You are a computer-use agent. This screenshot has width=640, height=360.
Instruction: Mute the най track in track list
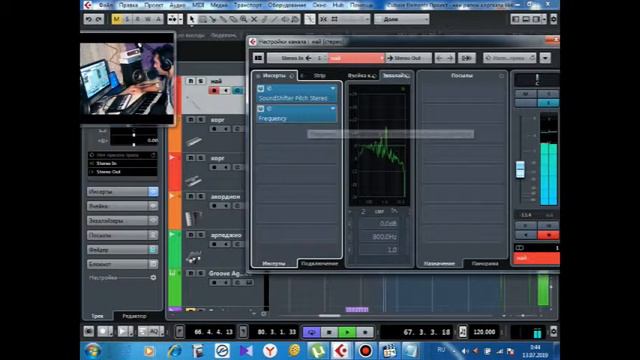coord(191,81)
